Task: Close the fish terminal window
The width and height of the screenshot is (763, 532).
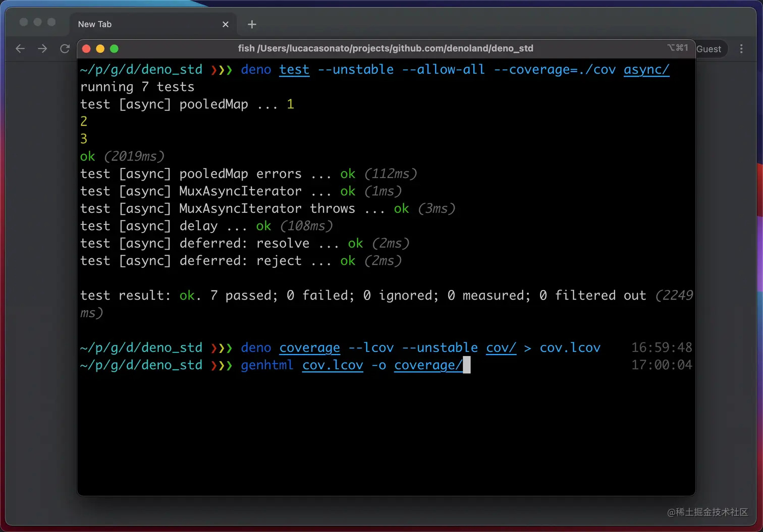Action: point(86,48)
